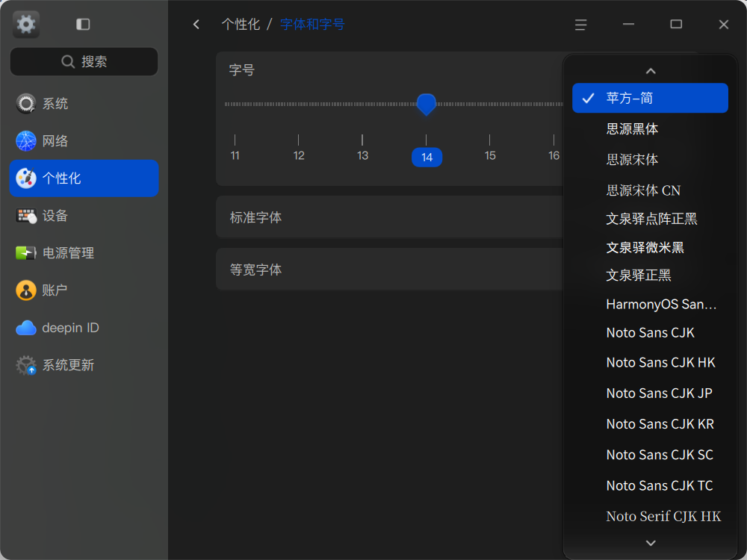Close the settings window

click(x=724, y=25)
